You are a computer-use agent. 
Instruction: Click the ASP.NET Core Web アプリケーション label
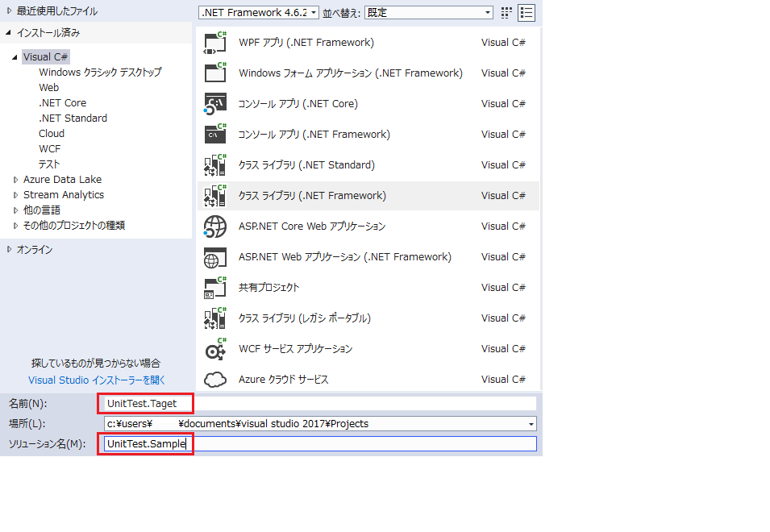[312, 227]
